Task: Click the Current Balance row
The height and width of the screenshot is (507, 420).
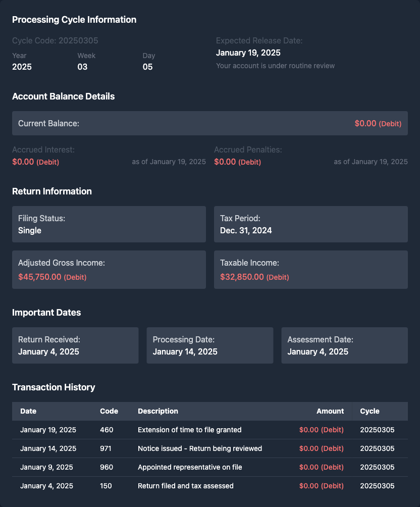Action: pyautogui.click(x=209, y=123)
